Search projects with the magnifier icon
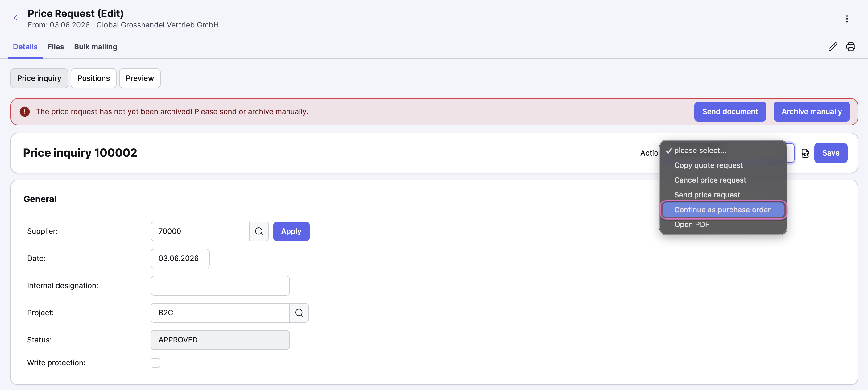 click(x=299, y=313)
